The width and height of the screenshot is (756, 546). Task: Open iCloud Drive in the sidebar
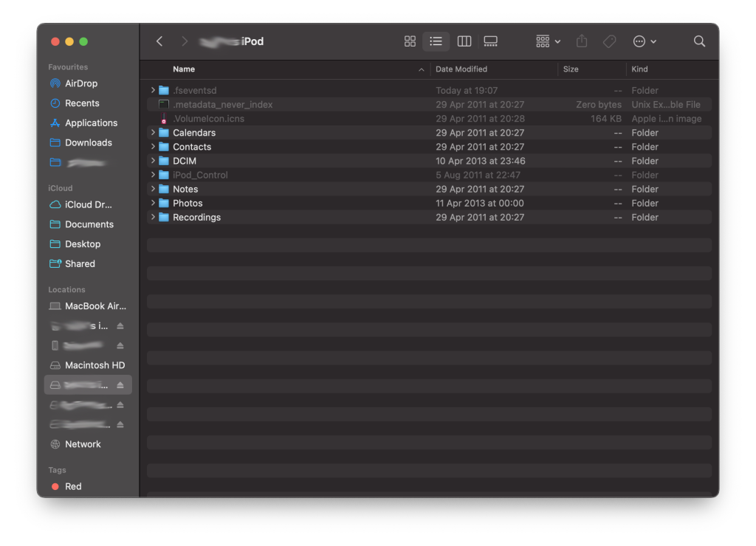pyautogui.click(x=88, y=205)
